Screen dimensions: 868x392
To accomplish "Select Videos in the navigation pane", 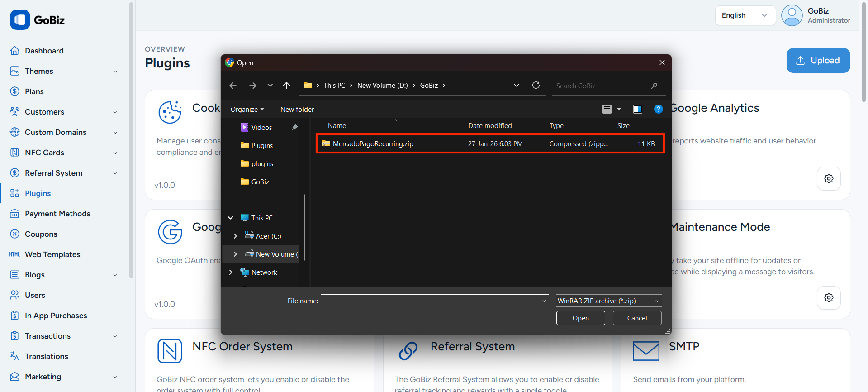I will click(x=261, y=128).
